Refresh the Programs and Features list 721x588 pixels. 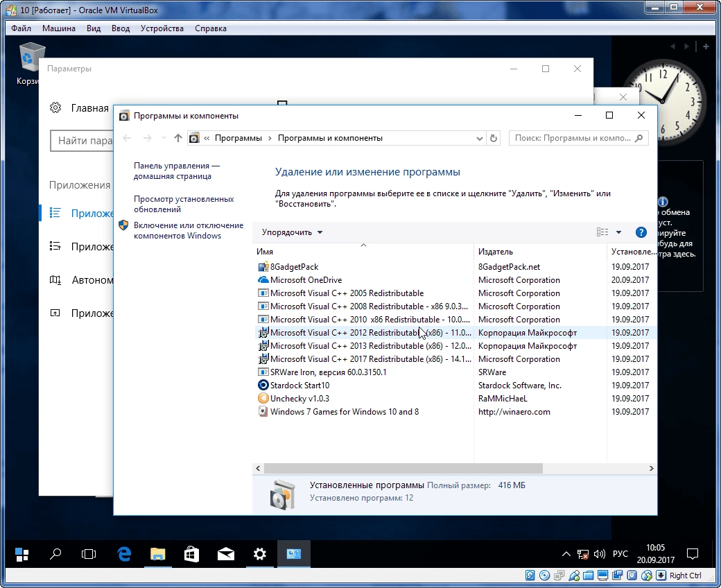tap(494, 138)
